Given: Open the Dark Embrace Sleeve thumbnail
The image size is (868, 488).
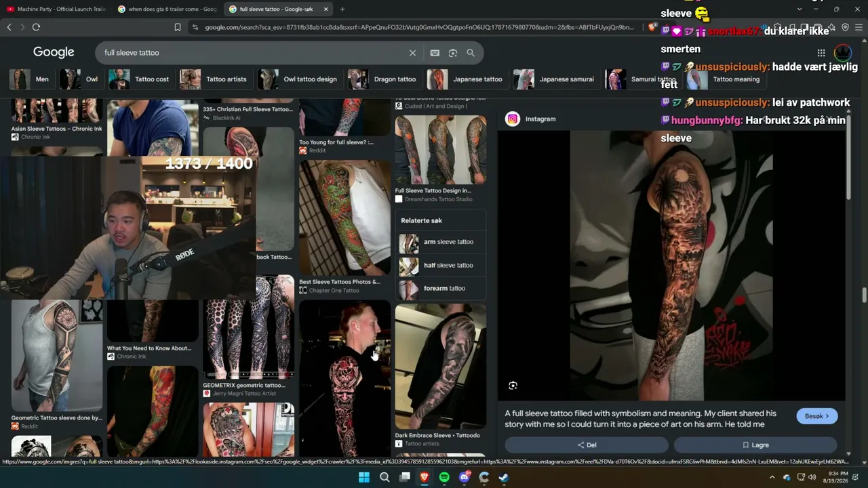Looking at the screenshot, I should 441,366.
